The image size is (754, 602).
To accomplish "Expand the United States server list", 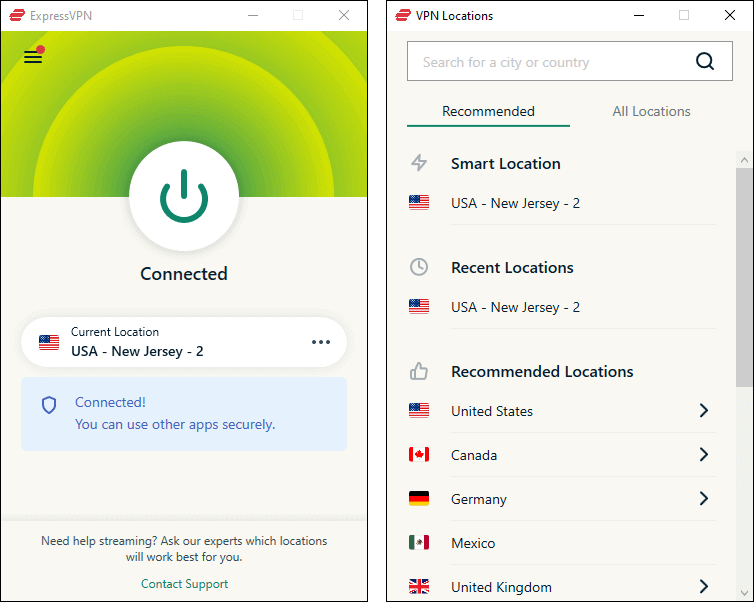I will (704, 411).
